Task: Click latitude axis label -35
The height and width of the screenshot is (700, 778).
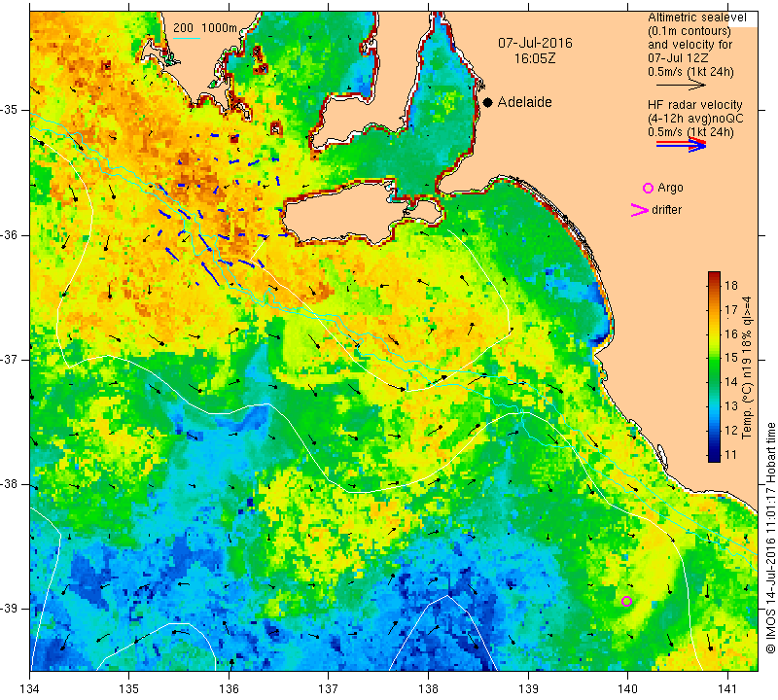Action: point(10,110)
